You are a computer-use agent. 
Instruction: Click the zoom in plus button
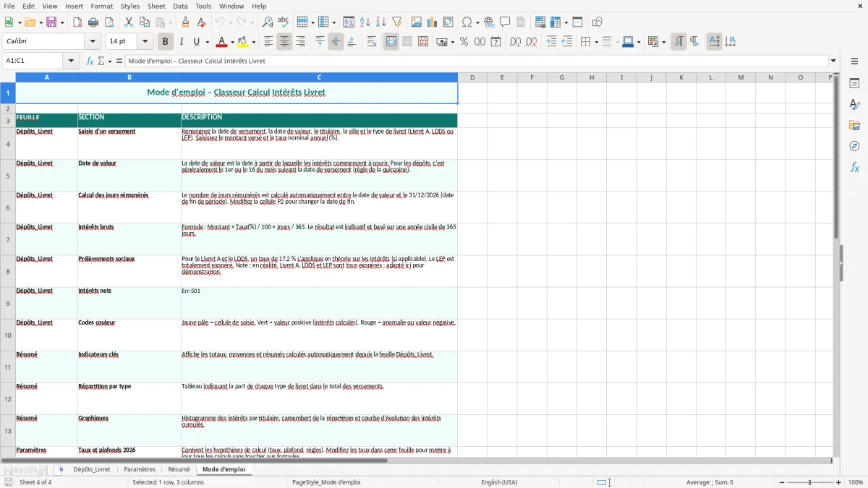[x=839, y=482]
